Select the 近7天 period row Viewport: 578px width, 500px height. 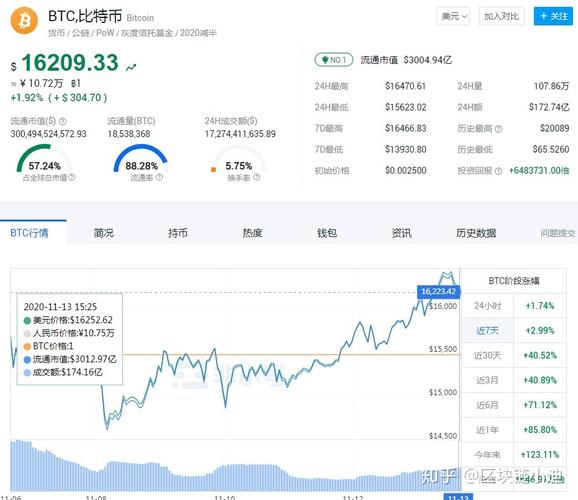tap(513, 330)
